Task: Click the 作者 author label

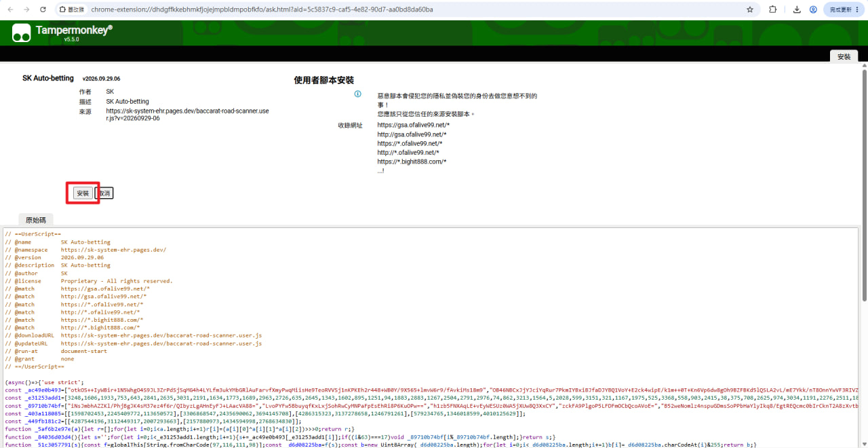Action: pos(85,91)
